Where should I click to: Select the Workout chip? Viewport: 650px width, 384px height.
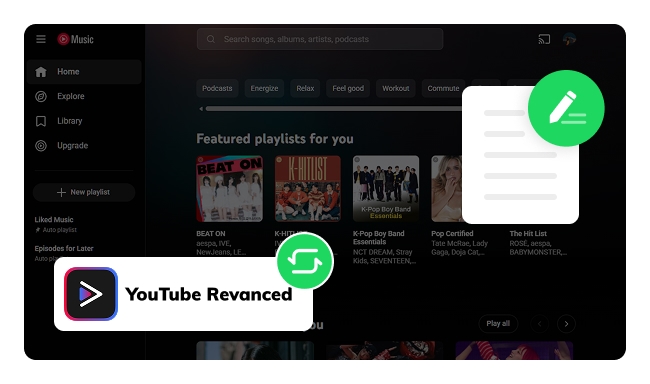click(395, 88)
